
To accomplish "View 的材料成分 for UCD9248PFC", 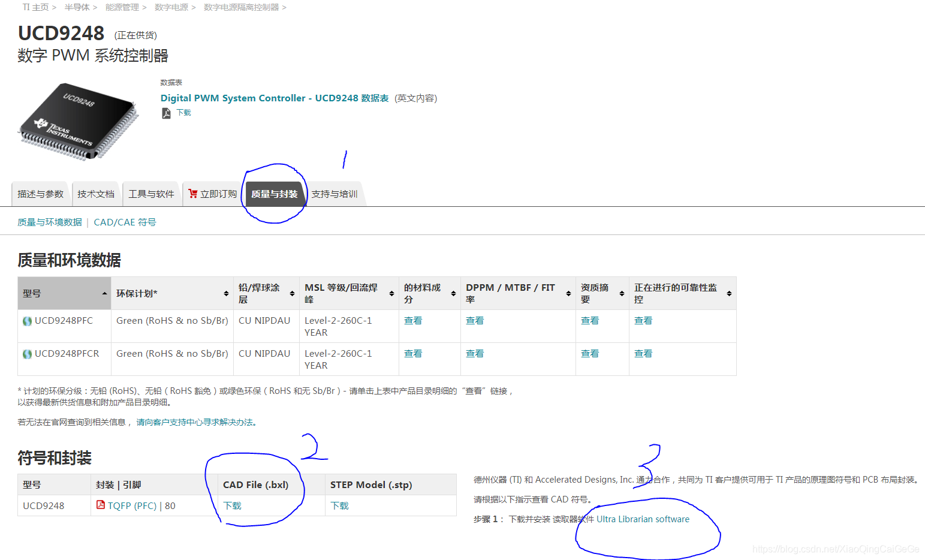I will (413, 321).
